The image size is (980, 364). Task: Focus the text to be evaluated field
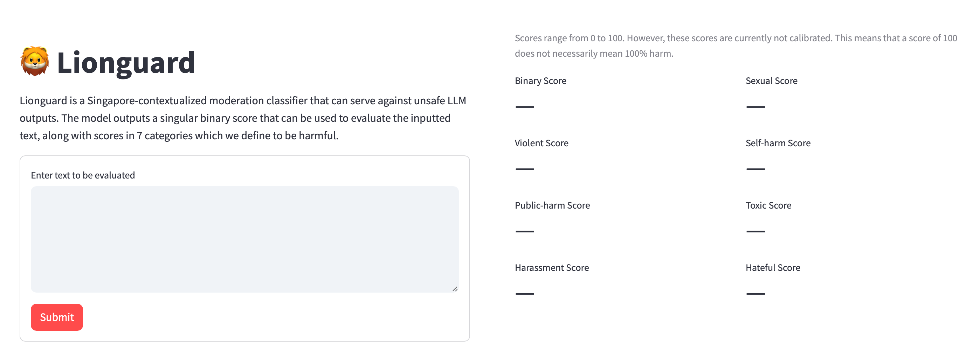tap(244, 239)
